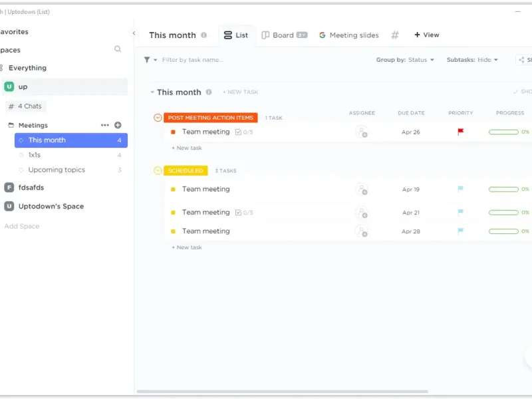Open the filter funnel icon
This screenshot has width=532, height=399.
pyautogui.click(x=147, y=60)
